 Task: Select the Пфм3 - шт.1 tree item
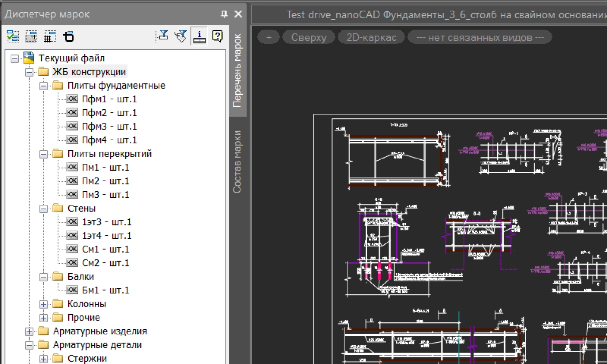point(109,127)
